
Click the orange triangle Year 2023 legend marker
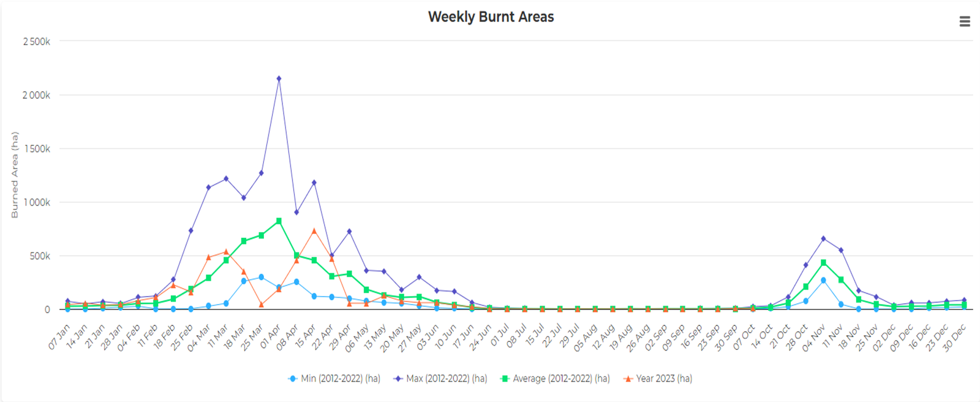pyautogui.click(x=628, y=379)
